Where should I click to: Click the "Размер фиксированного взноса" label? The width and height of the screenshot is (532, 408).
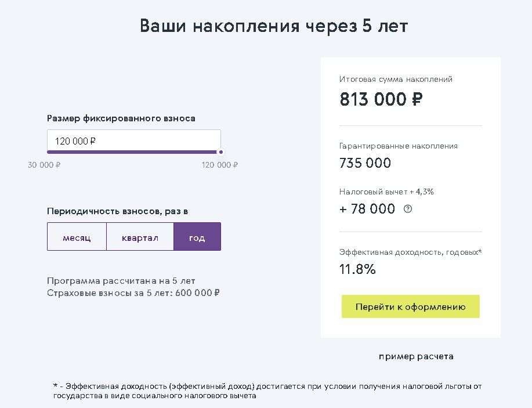tap(121, 118)
